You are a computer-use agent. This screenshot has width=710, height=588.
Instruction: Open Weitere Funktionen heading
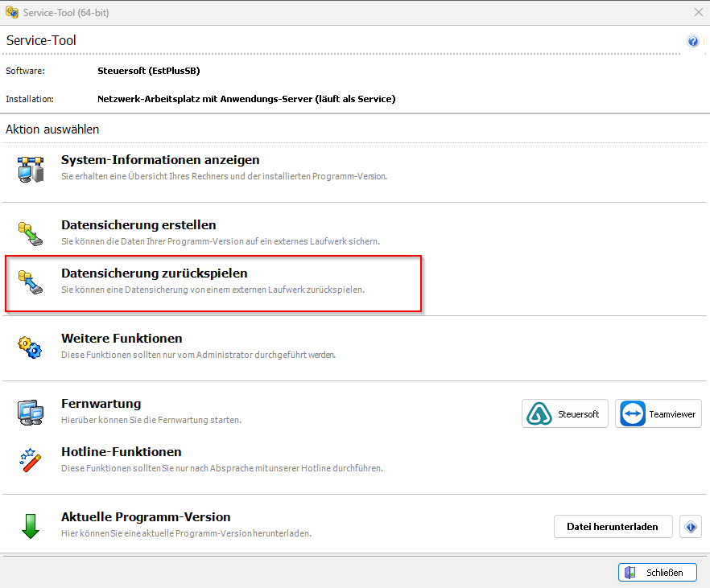click(x=122, y=339)
